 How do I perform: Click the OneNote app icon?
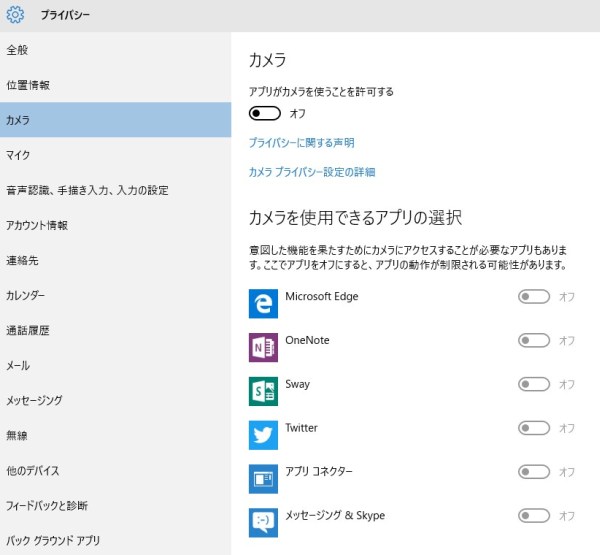pyautogui.click(x=263, y=347)
